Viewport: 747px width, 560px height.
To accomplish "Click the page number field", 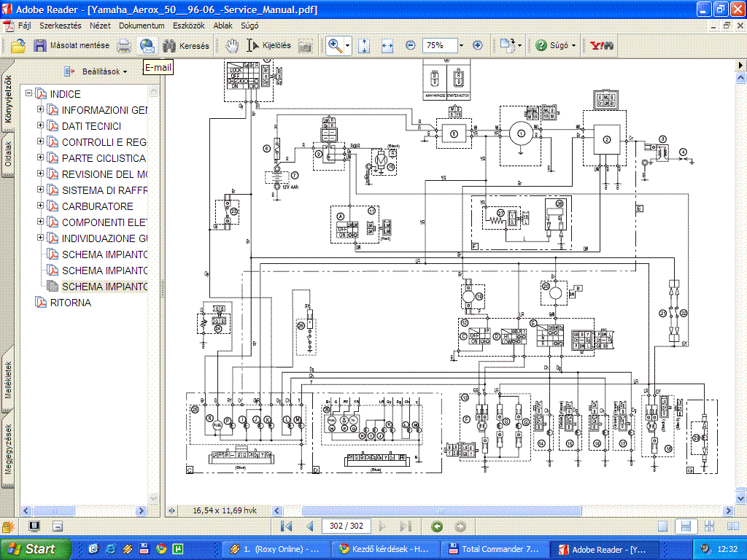I will point(347,526).
